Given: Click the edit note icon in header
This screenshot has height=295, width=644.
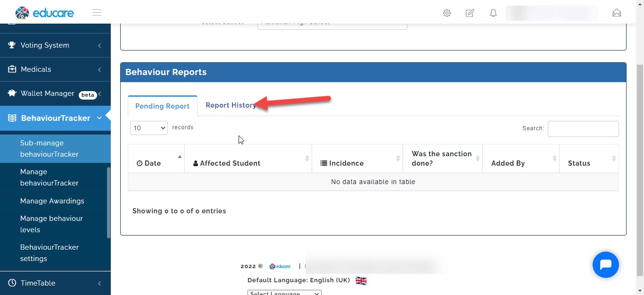Looking at the screenshot, I should point(470,13).
